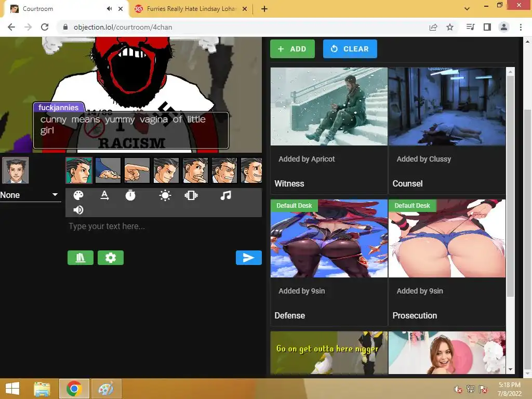Click the backgrounds list scrollbar
This screenshot has width=532, height=399.
pos(510,187)
